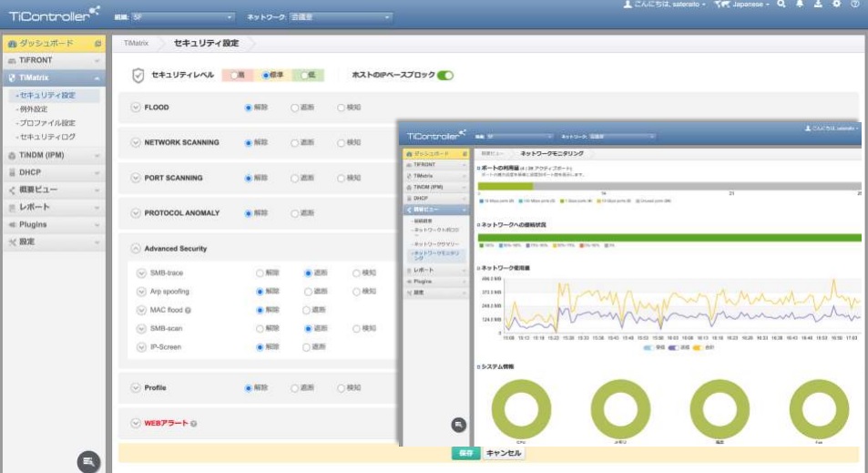Select 低 security level radio

tap(304, 76)
